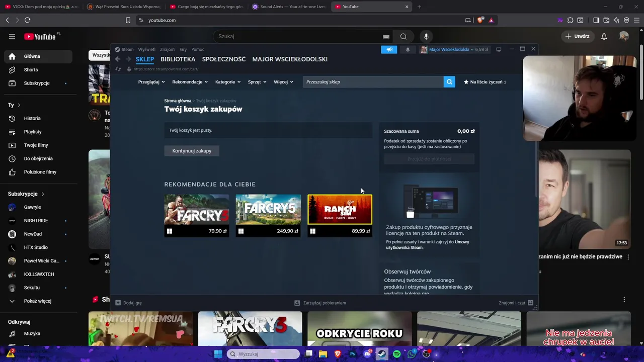Click Steam icon in Windows taskbar
The width and height of the screenshot is (644, 362).
[381, 354]
